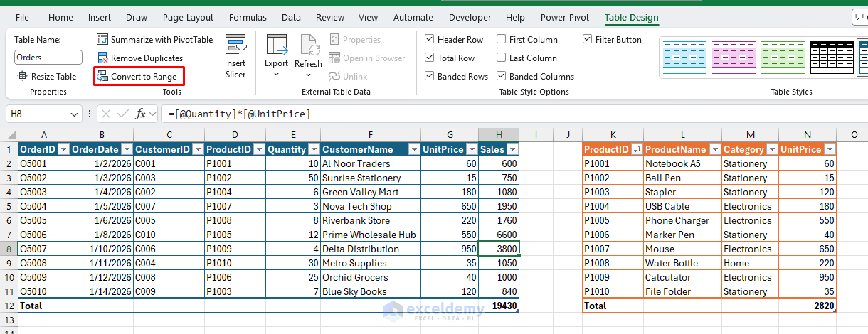Click the confirm checkmark in formula bar
Image resolution: width=868 pixels, height=334 pixels.
pos(123,114)
